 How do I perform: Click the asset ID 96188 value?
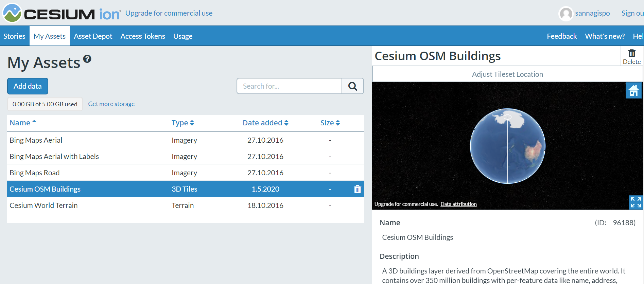(624, 223)
